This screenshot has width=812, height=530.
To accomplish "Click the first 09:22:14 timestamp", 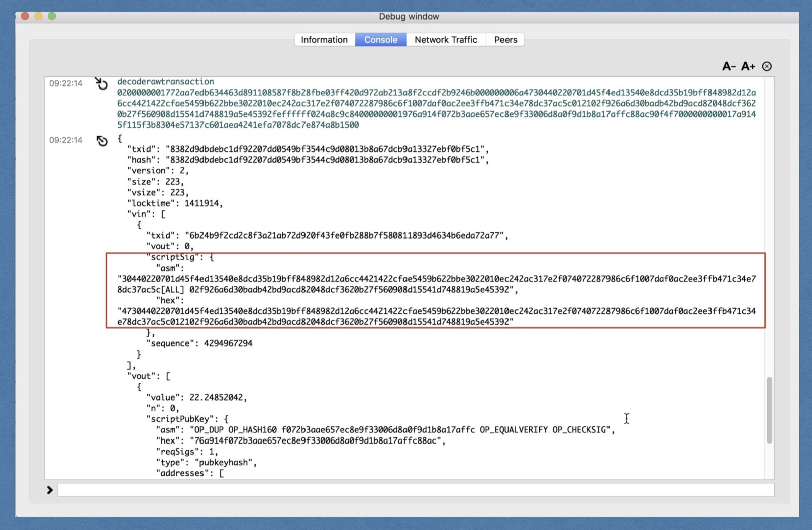I will tap(66, 83).
